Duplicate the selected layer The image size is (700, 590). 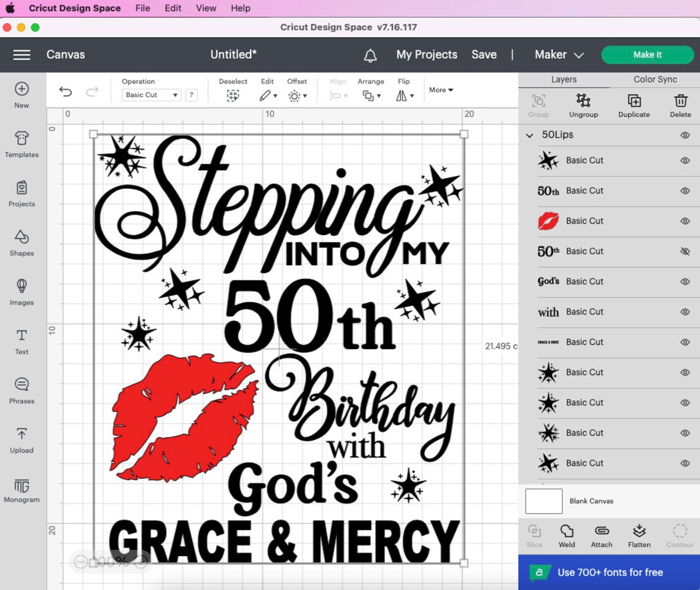(x=634, y=104)
